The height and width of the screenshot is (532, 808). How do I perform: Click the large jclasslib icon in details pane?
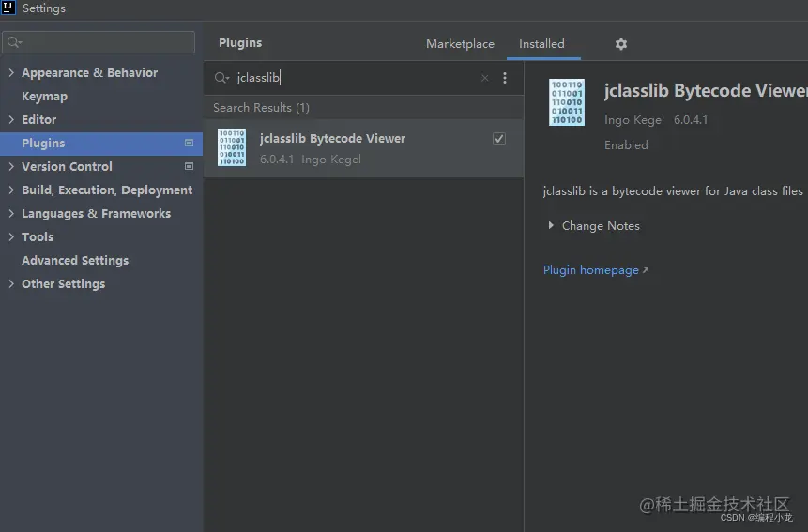click(x=566, y=102)
